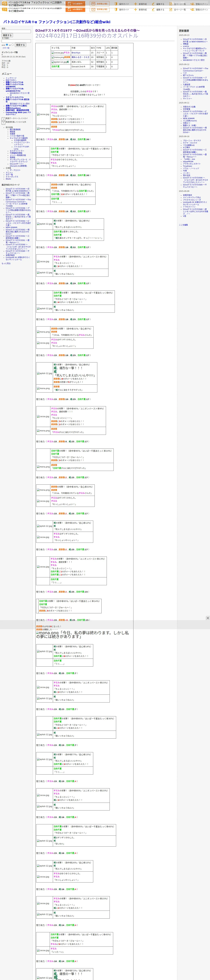This screenshot has height=980, width=210.
Task: Open the large blue site title wiki link
Action: point(57,22)
